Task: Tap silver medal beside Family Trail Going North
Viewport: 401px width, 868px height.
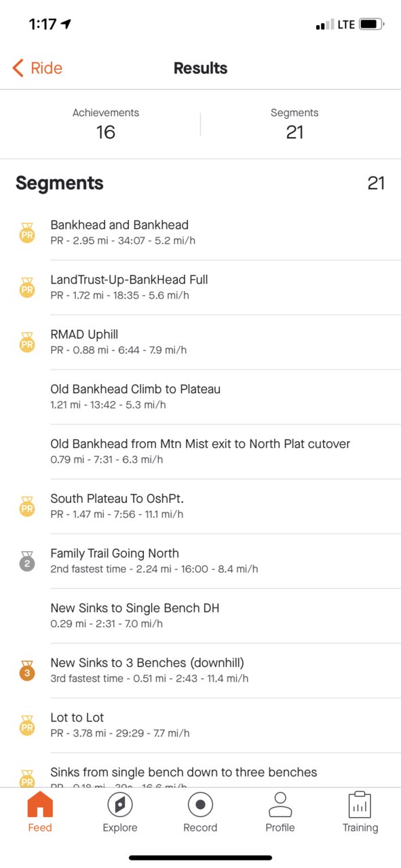Action: coord(26,561)
